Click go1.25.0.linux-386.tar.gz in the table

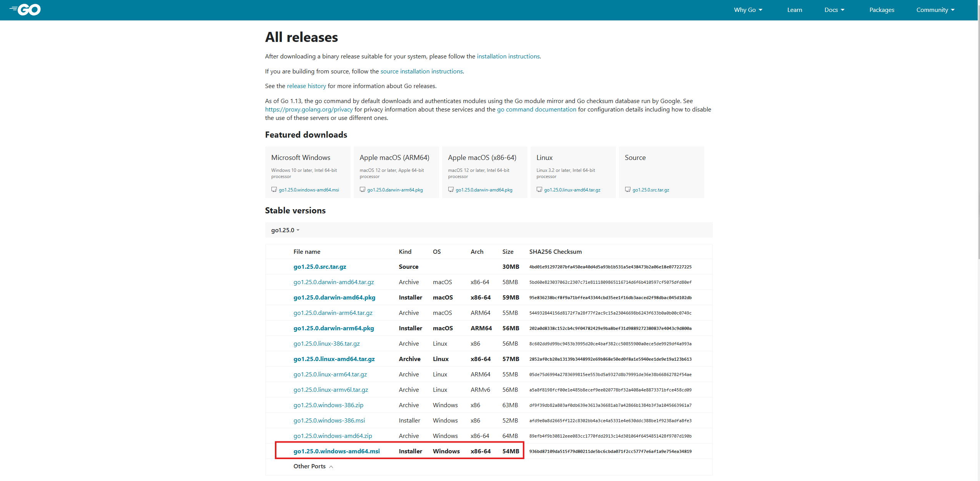coord(327,344)
